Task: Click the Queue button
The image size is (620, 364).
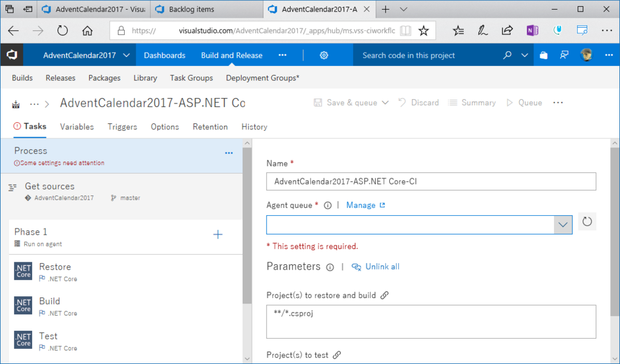Action: [x=524, y=103]
